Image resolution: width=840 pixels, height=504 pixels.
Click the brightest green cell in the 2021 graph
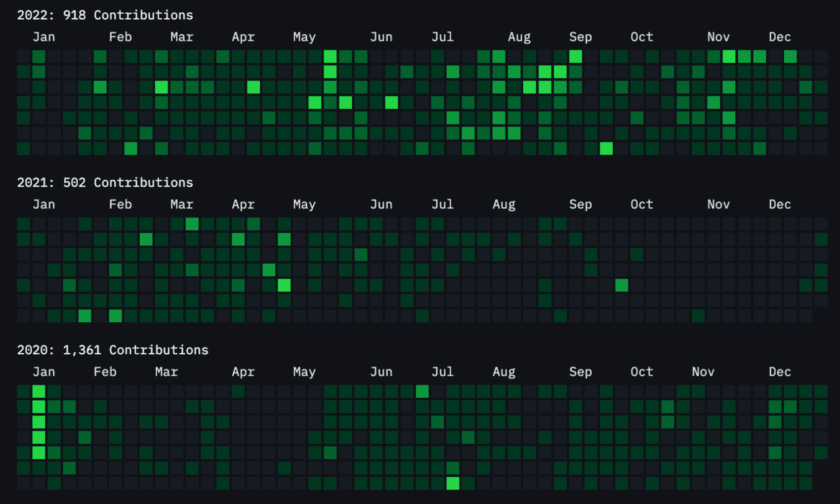coord(284,285)
